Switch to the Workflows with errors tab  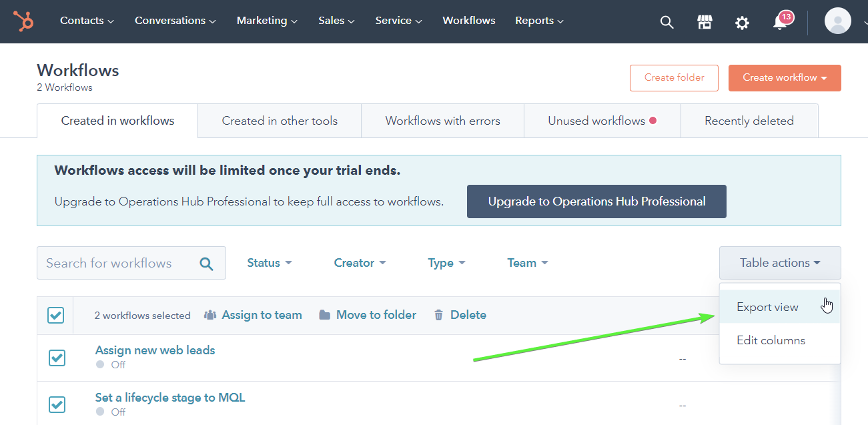click(442, 121)
